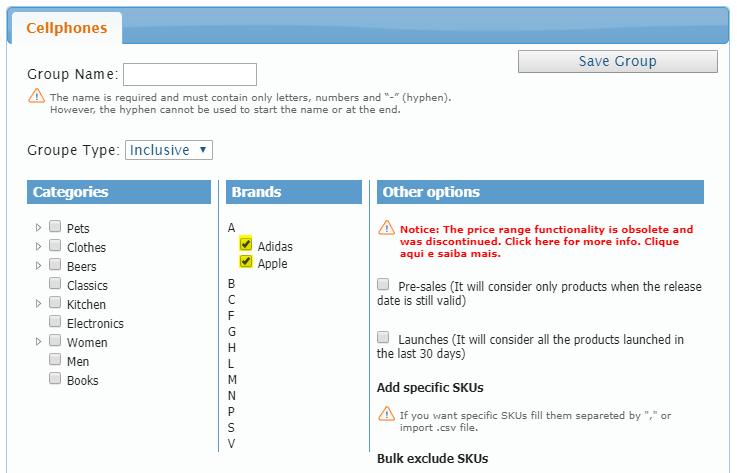Select the Books category checkbox
Viewport: 737px width, 473px height.
point(56,379)
